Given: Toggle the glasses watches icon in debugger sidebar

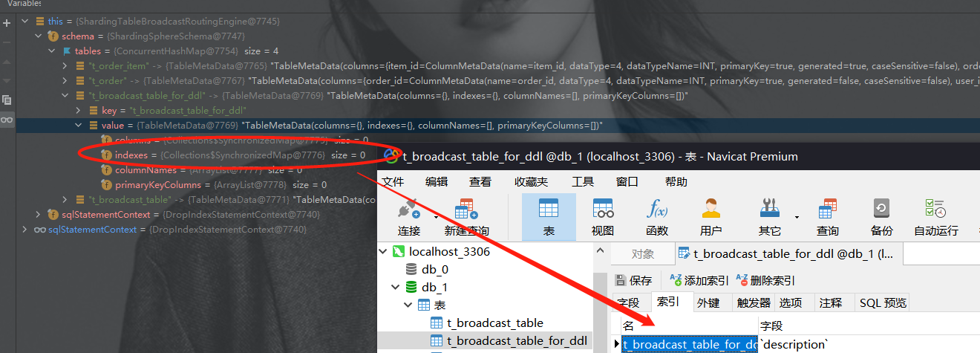Looking at the screenshot, I should point(7,120).
